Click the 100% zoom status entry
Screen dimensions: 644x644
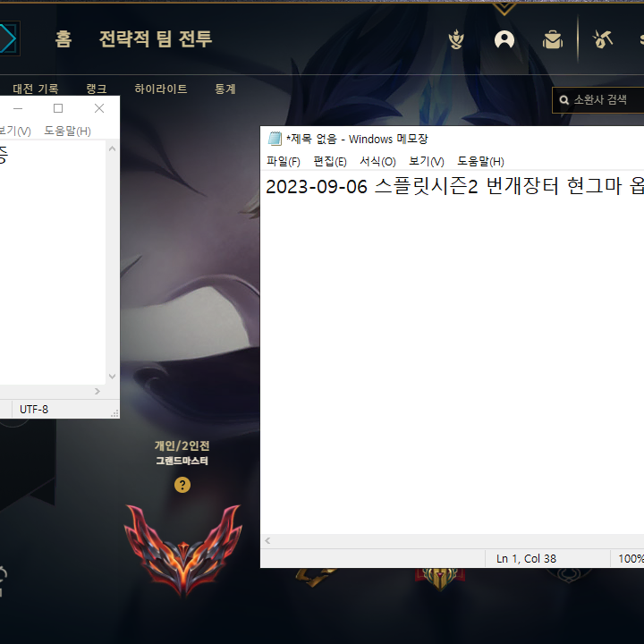point(631,558)
